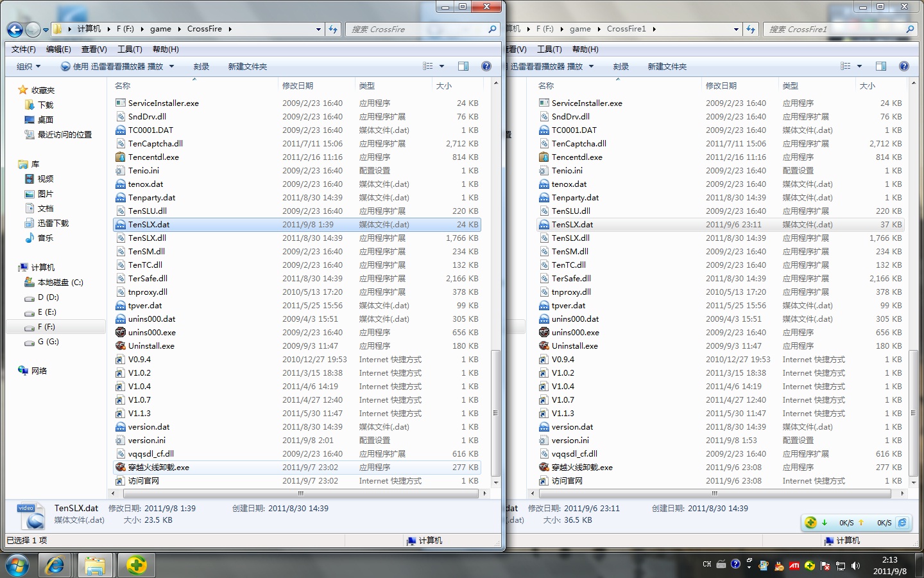Open the address bar history dropdown in left window
Screen dimensions: 924x578
pyautogui.click(x=318, y=29)
